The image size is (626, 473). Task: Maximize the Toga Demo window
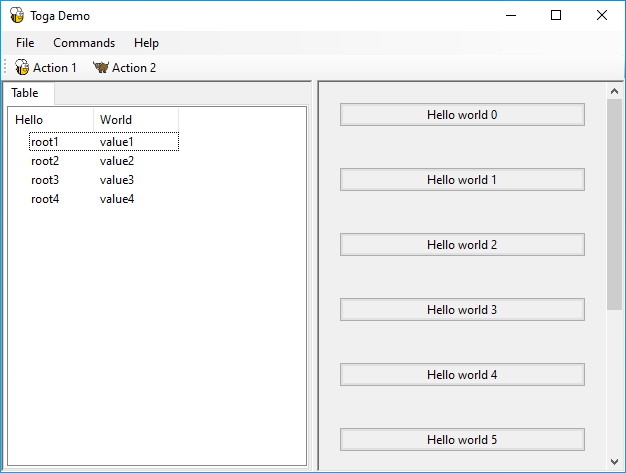[x=556, y=15]
